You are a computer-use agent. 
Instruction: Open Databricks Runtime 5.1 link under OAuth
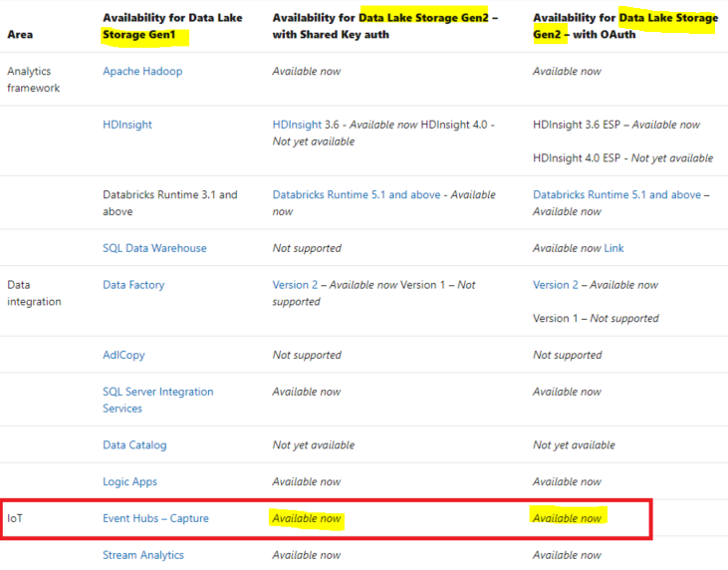point(617,194)
